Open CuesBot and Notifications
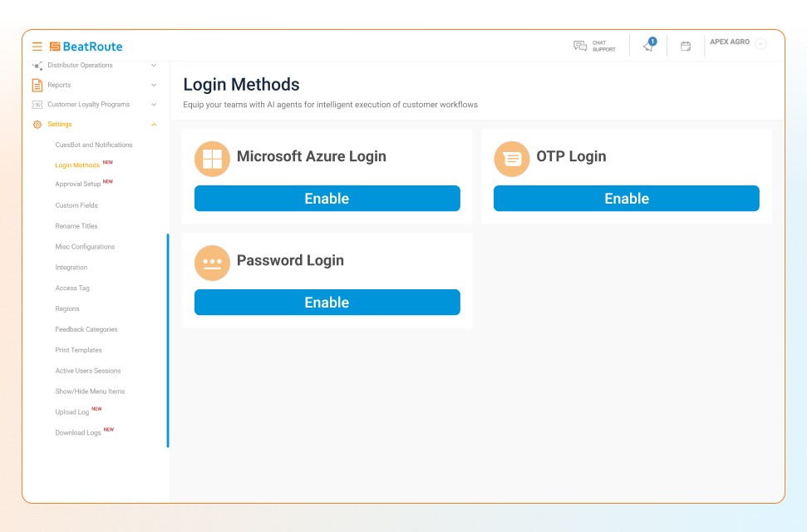The image size is (807, 532). [94, 145]
